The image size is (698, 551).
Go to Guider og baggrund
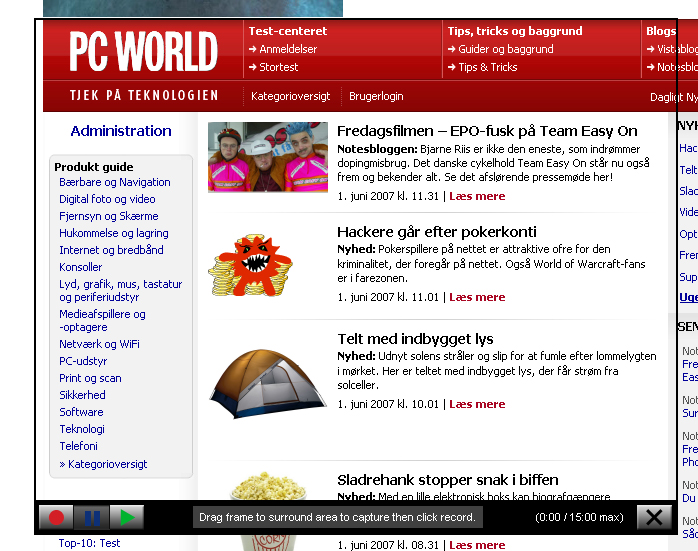(x=506, y=49)
